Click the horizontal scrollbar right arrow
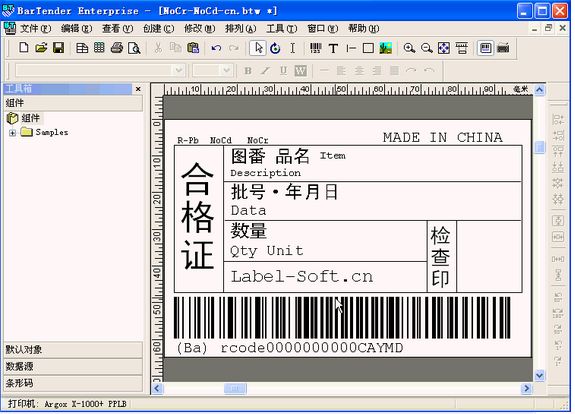The height and width of the screenshot is (414, 575). pos(527,388)
